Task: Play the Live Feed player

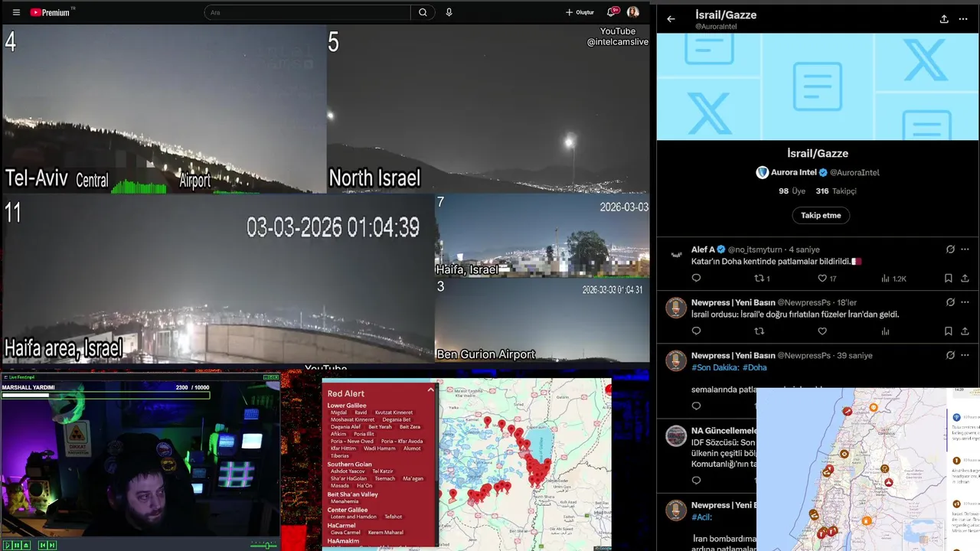Action: click(x=8, y=545)
